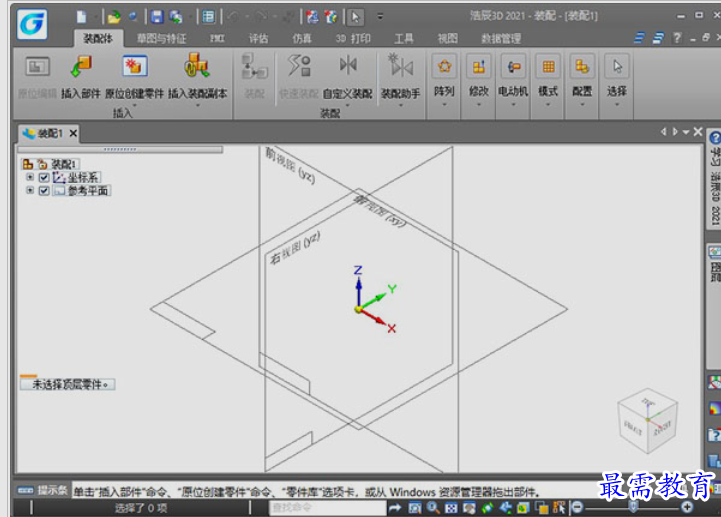Expand the dropdown under 插入装配副本

(x=198, y=105)
